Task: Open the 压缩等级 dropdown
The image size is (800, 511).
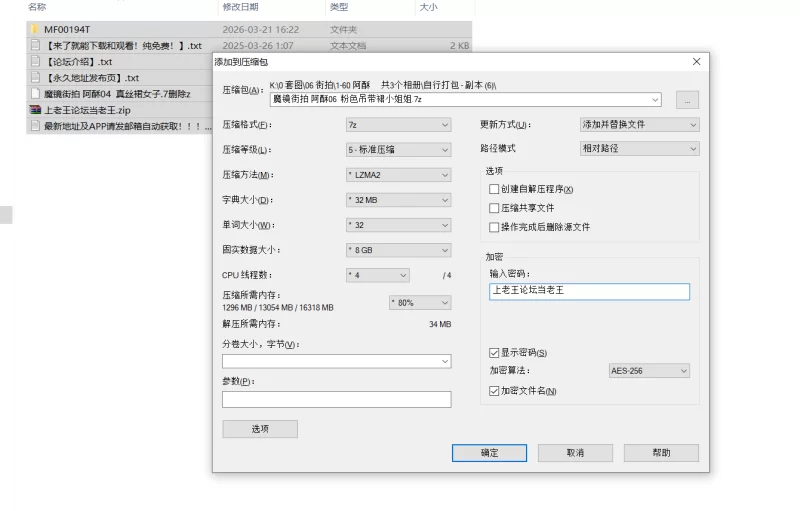Action: pyautogui.click(x=398, y=149)
